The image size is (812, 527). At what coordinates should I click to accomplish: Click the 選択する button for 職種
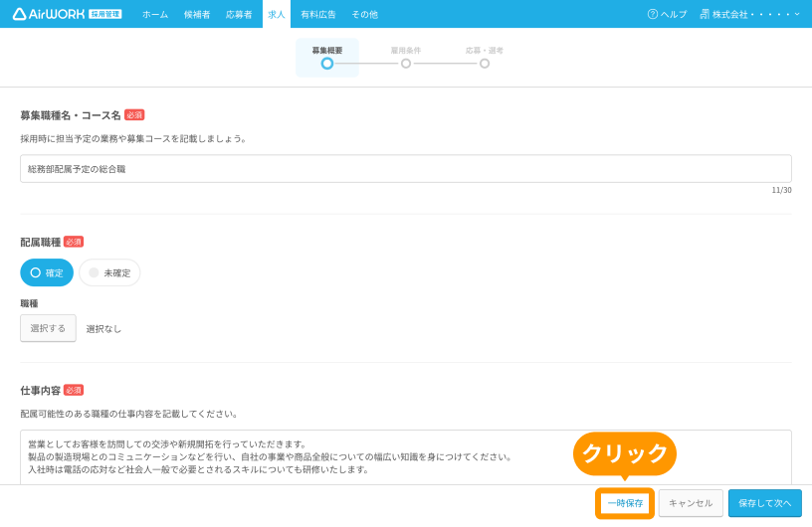coord(48,328)
